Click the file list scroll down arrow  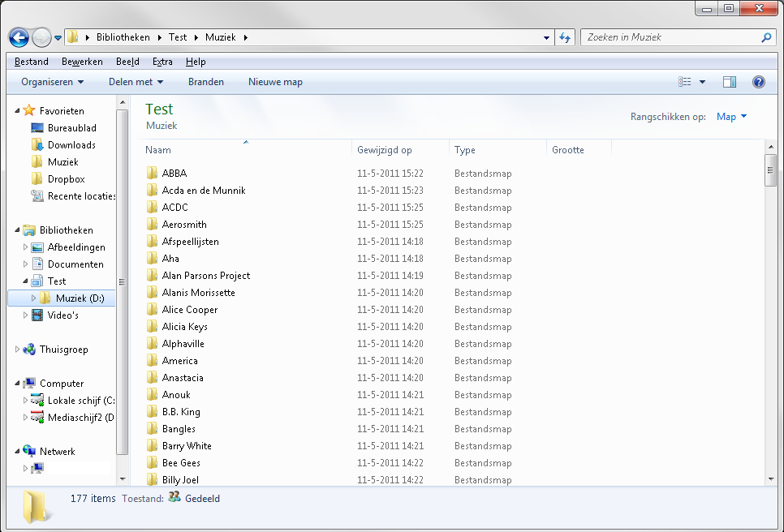(770, 478)
